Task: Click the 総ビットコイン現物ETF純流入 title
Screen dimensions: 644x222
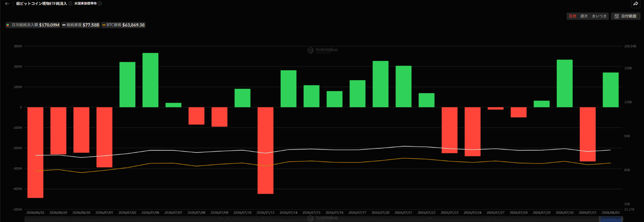Action: click(x=41, y=3)
